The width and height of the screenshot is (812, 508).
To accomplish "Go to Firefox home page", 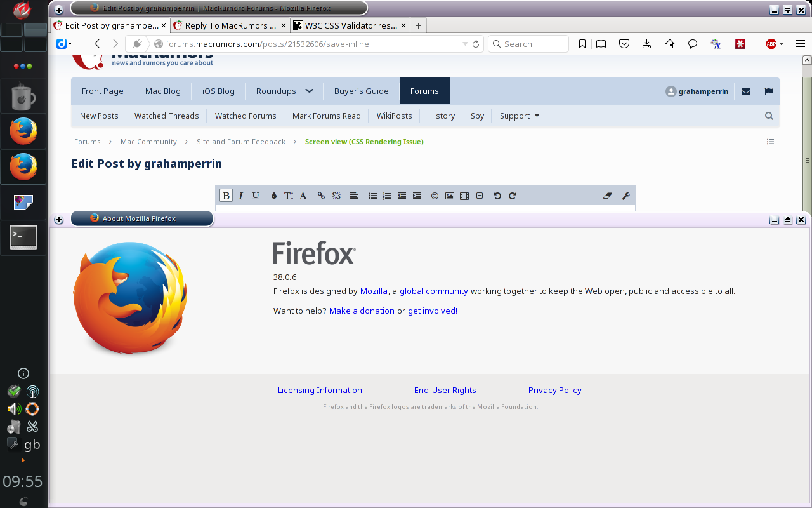I will coord(670,44).
